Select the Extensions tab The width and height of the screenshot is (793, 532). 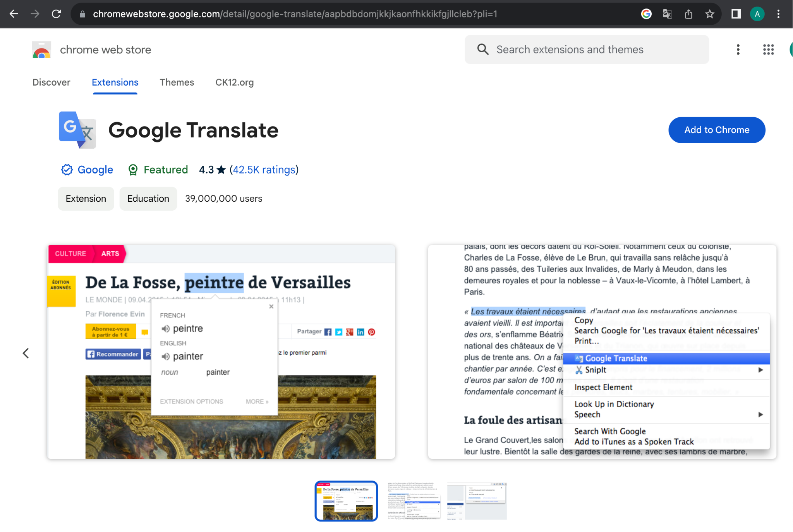point(115,82)
